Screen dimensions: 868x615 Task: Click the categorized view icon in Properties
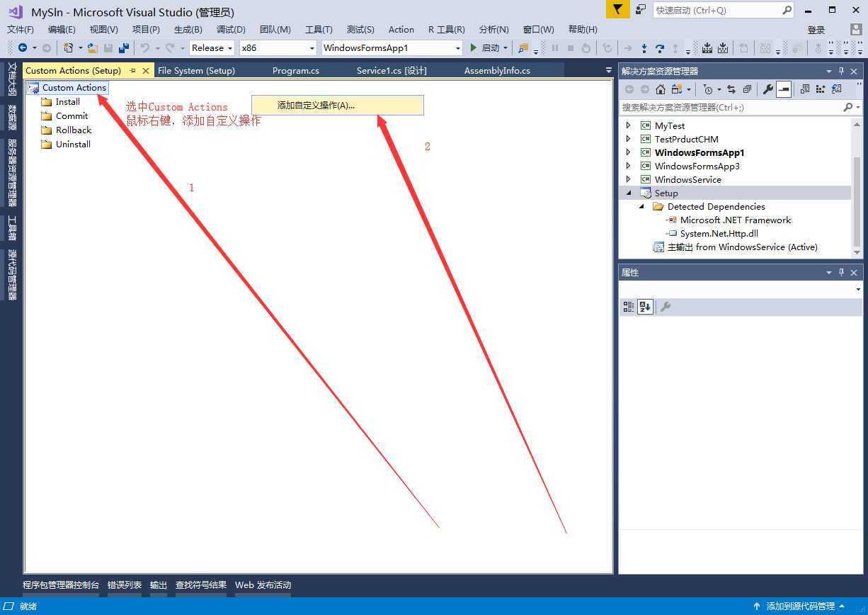pyautogui.click(x=628, y=307)
